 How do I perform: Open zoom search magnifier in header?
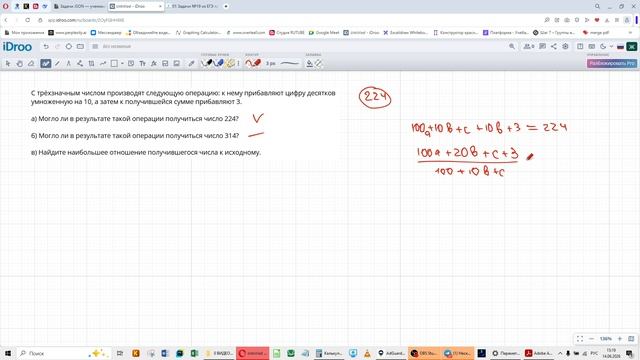pos(512,47)
